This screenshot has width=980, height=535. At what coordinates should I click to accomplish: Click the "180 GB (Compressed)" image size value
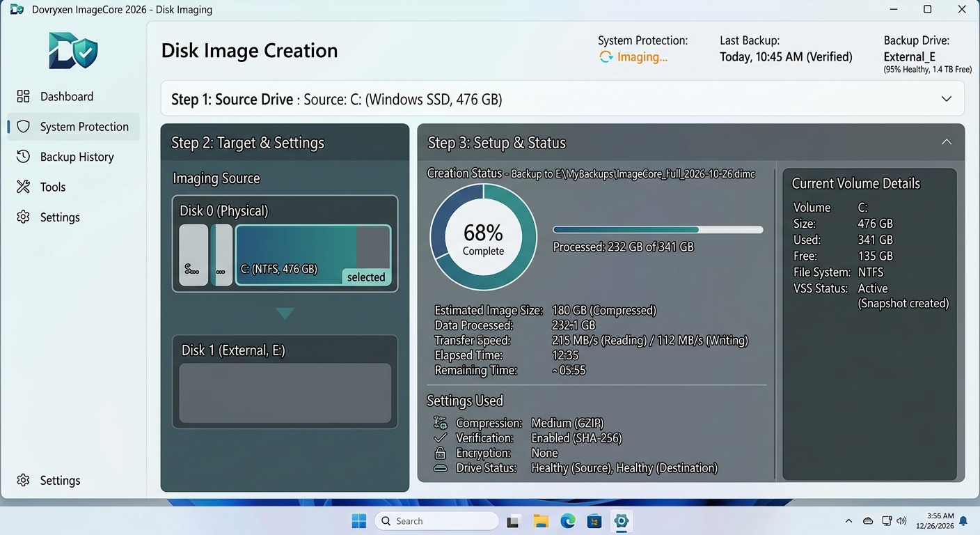[604, 310]
